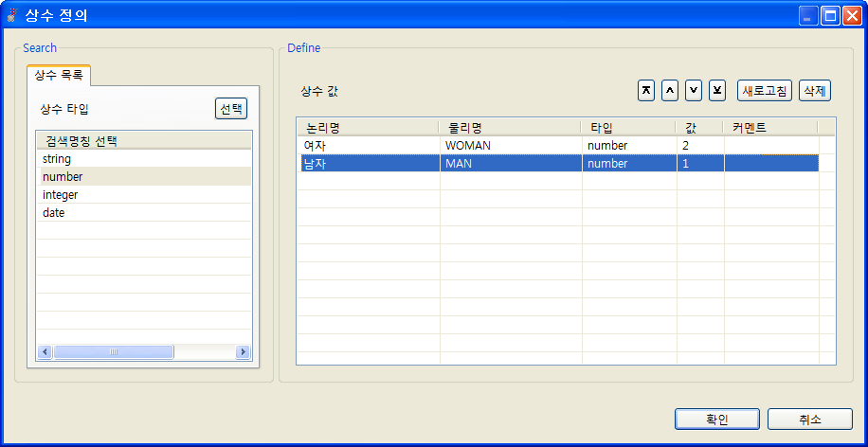Screen dimensions: 868x447
Task: Move the selected row to the top
Action: point(646,90)
